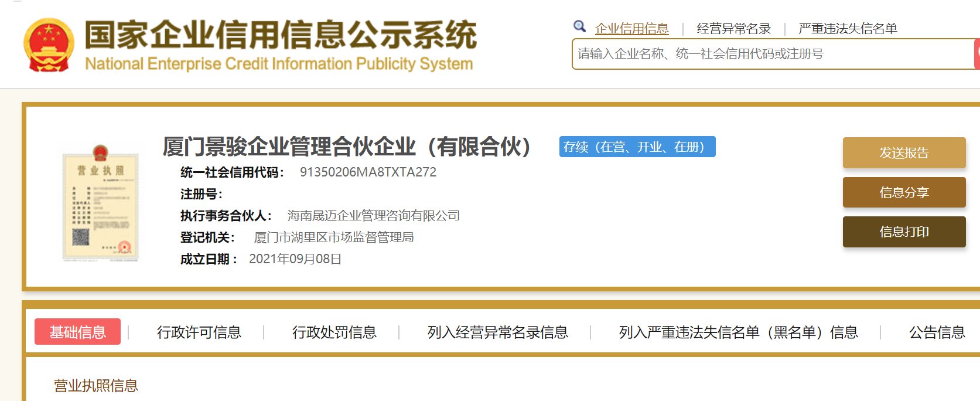980x401 pixels.
Task: Open the business license thumbnail image
Action: pyautogui.click(x=101, y=203)
